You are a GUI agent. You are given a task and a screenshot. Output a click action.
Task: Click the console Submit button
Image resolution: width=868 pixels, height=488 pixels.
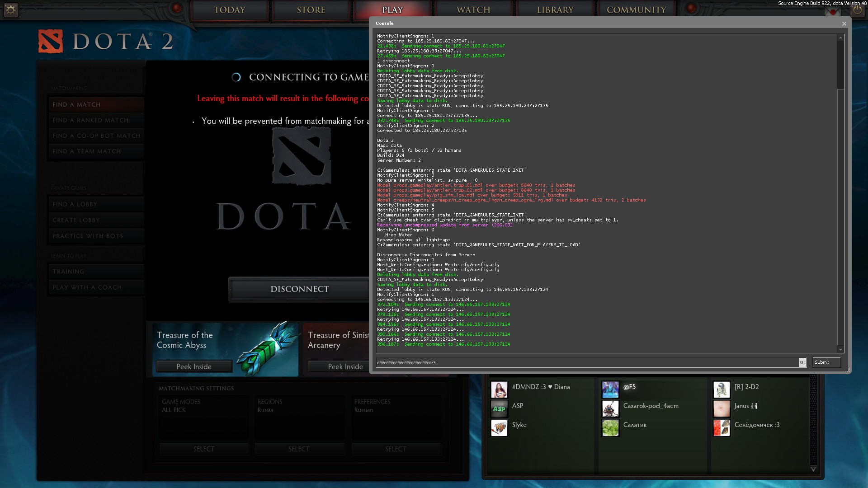(x=826, y=362)
